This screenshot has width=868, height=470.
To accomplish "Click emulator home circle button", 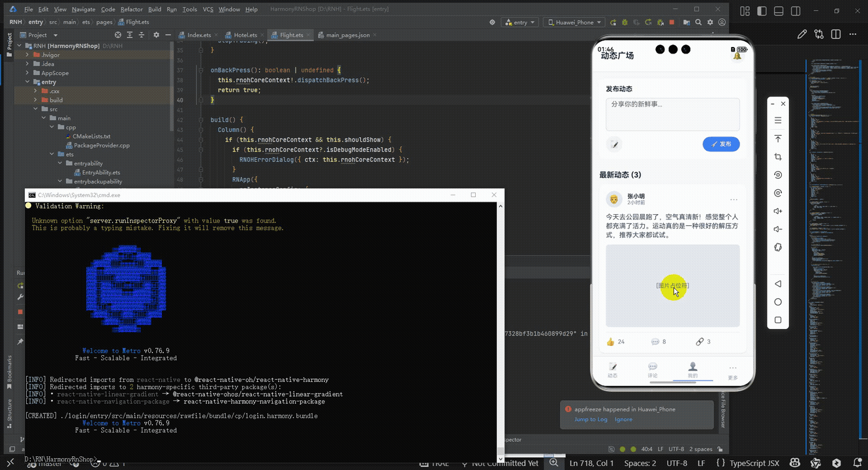I will 778,302.
